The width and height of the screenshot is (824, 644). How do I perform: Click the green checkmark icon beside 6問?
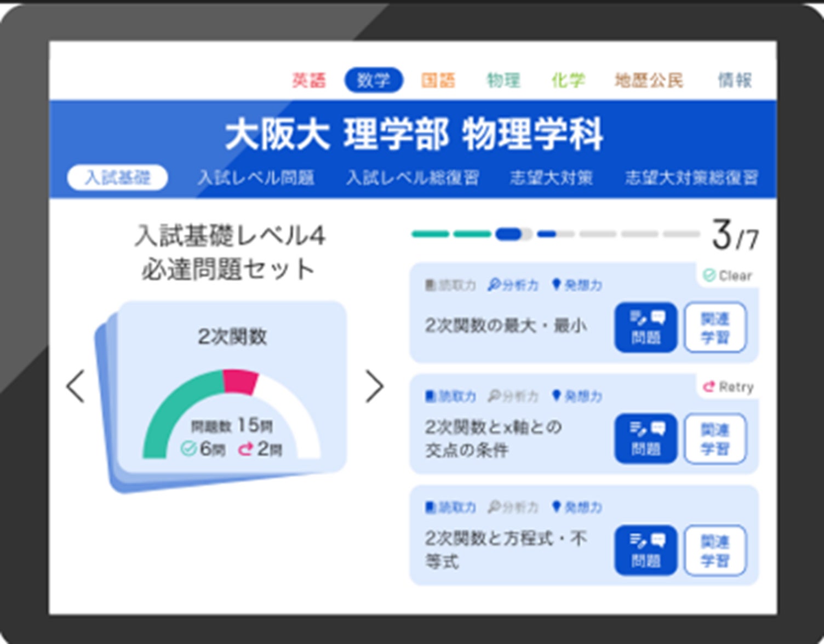[x=188, y=449]
